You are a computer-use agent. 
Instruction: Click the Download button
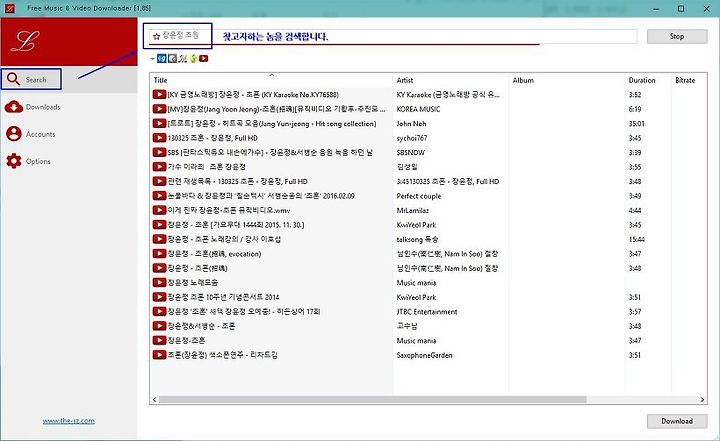tap(677, 421)
